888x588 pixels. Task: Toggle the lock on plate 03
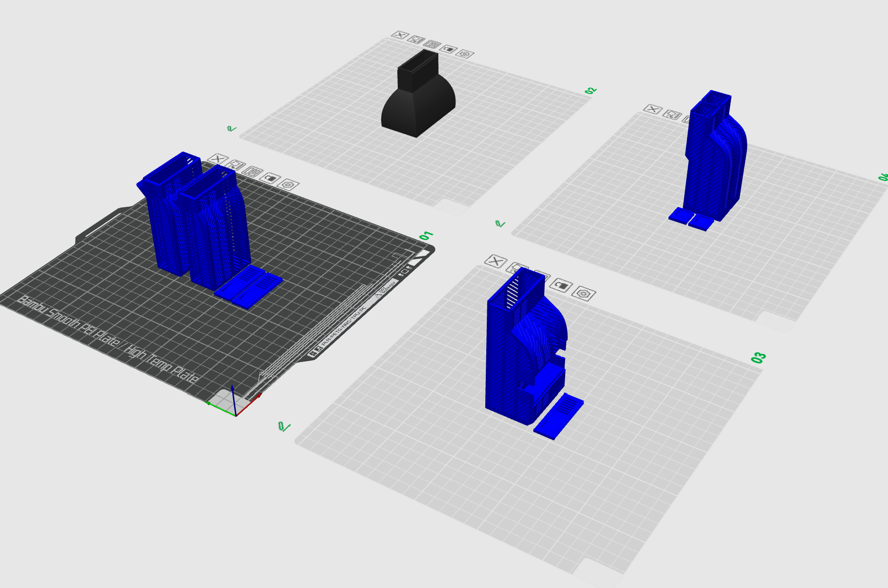pyautogui.click(x=561, y=285)
